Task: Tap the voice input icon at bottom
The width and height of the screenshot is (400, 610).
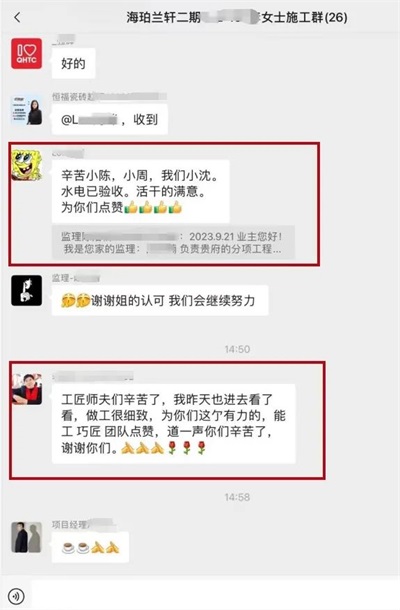Action: [16, 596]
